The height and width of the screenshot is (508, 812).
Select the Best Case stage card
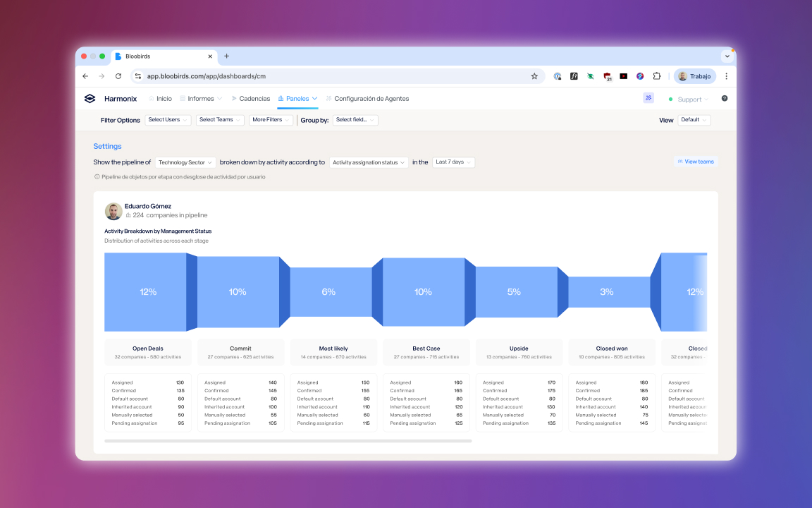pyautogui.click(x=426, y=353)
